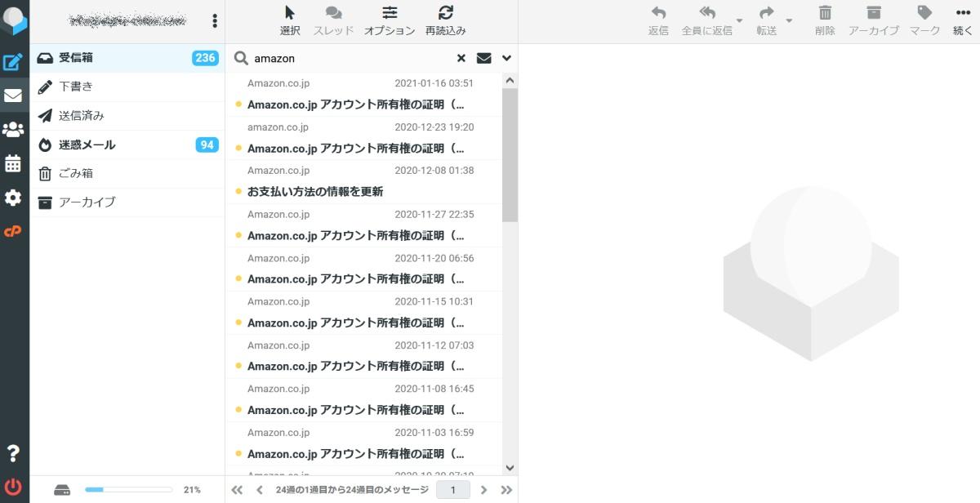Go to the last page of messages
The image size is (980, 503).
tap(506, 490)
